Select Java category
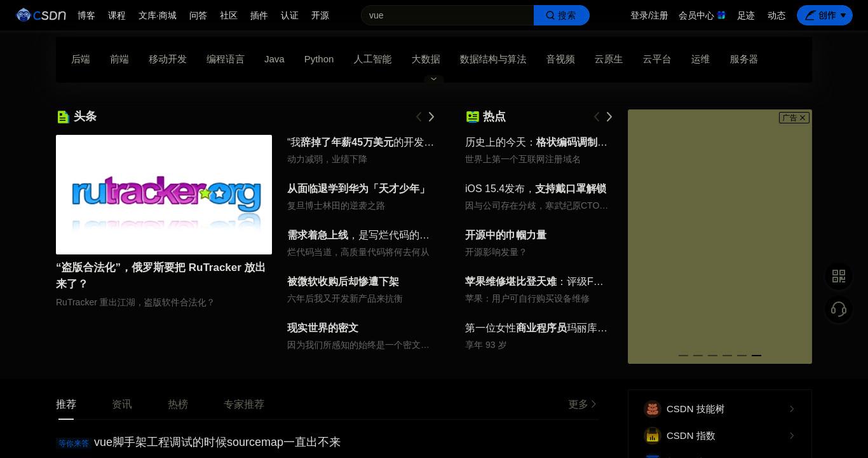 coord(275,59)
